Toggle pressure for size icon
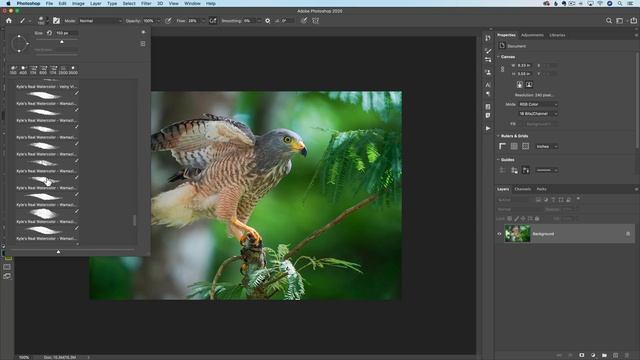Image resolution: width=640 pixels, height=360 pixels. (x=304, y=20)
